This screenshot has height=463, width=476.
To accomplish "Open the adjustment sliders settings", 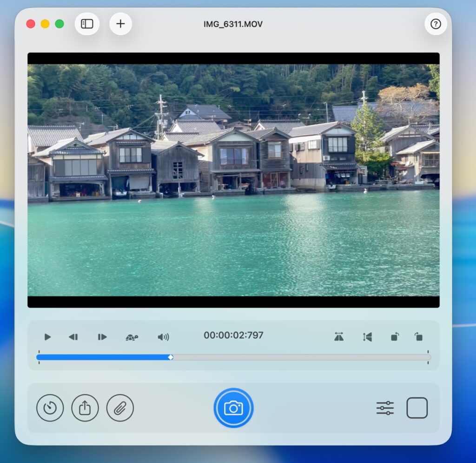I will 385,408.
